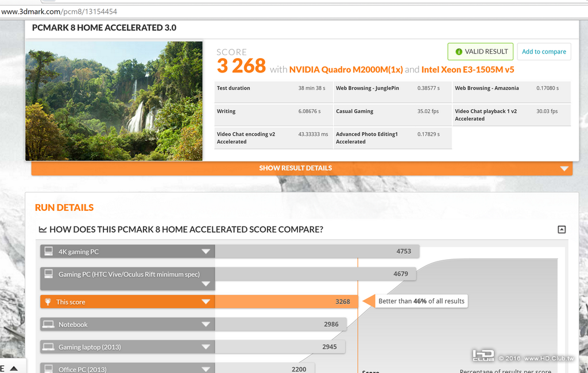Click the Writing 6.08676 s value
588x373 pixels.
310,111
